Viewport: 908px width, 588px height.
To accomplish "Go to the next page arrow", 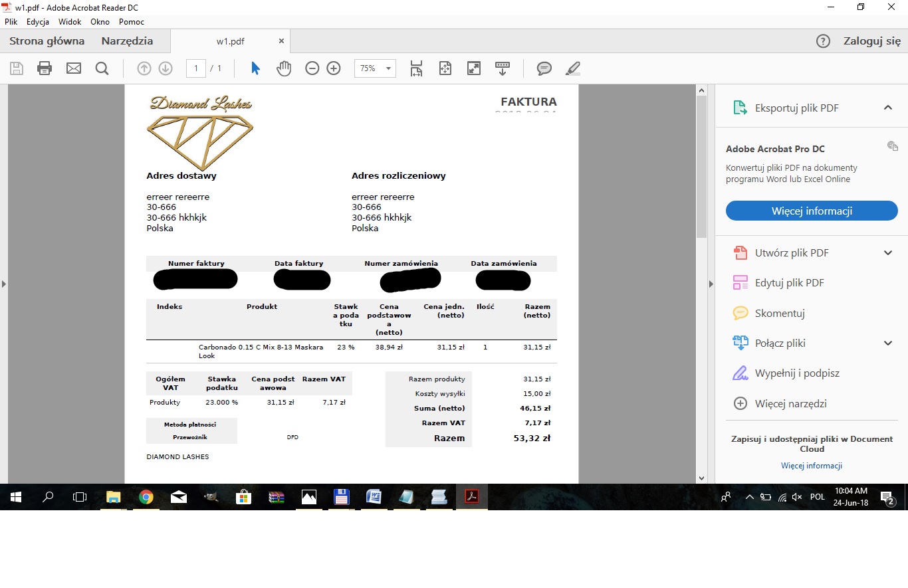I will (x=166, y=68).
